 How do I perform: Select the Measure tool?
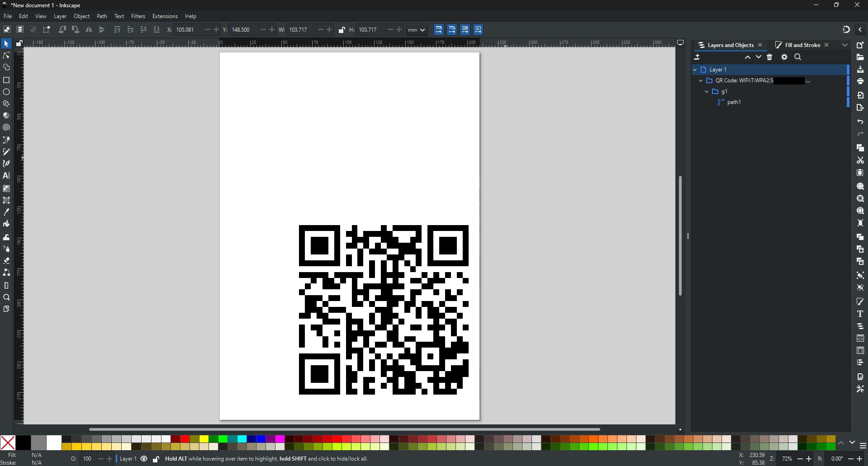click(x=6, y=286)
